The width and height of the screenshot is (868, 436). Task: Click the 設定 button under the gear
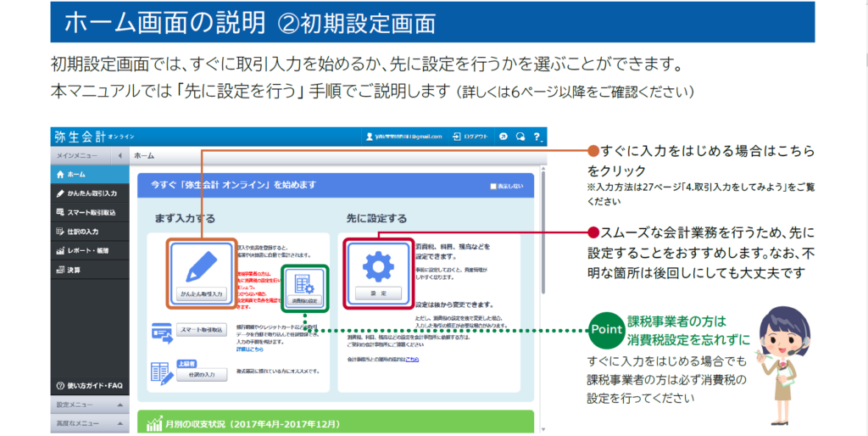(378, 293)
